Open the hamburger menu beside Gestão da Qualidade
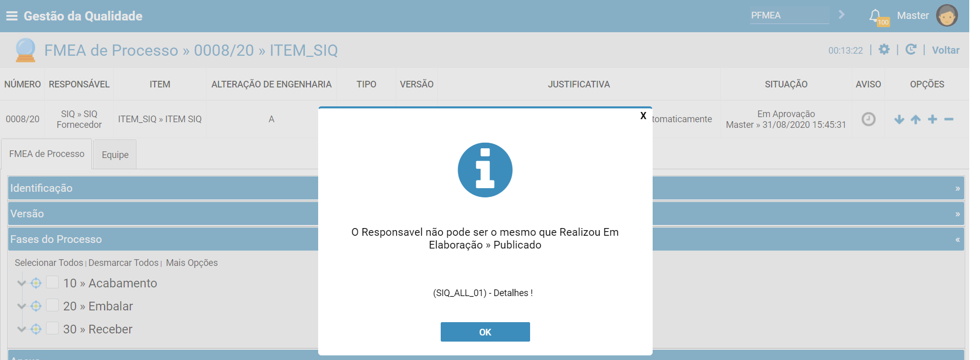 click(11, 16)
